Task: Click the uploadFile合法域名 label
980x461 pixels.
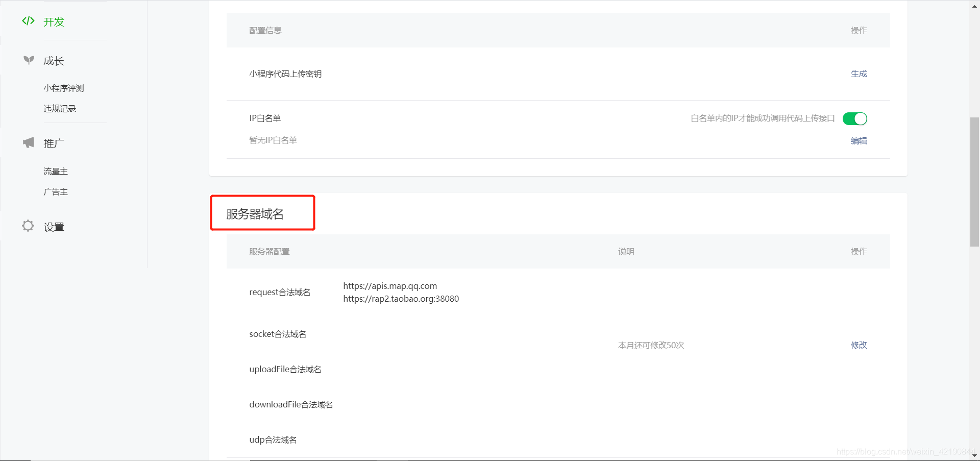Action: [285, 369]
